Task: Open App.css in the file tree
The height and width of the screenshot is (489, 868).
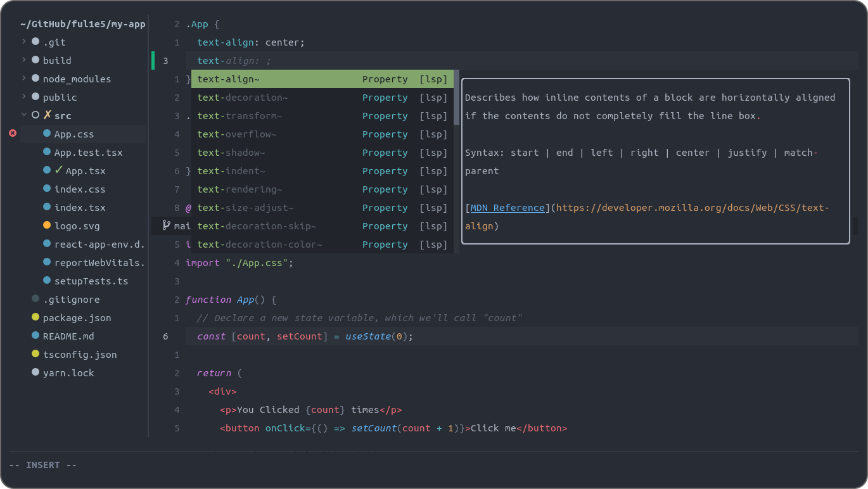Action: [x=74, y=134]
